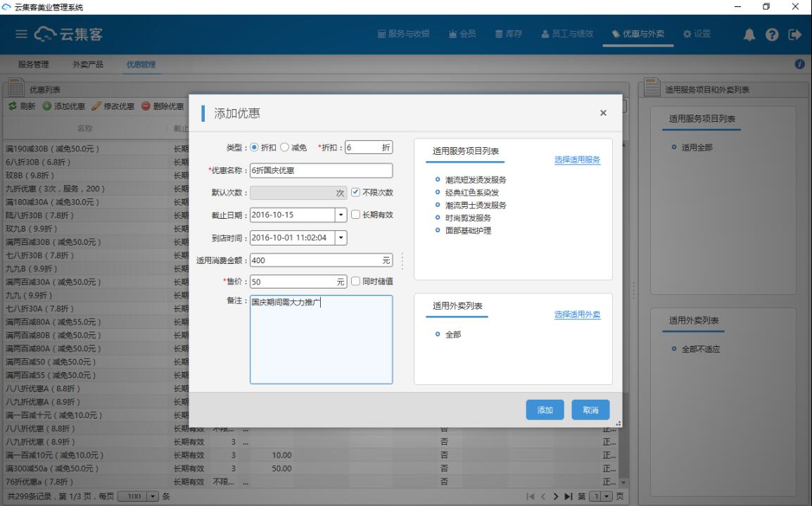Select row 满两百减55 in the list
Viewport: 812px width, 506px height.
tap(96, 375)
